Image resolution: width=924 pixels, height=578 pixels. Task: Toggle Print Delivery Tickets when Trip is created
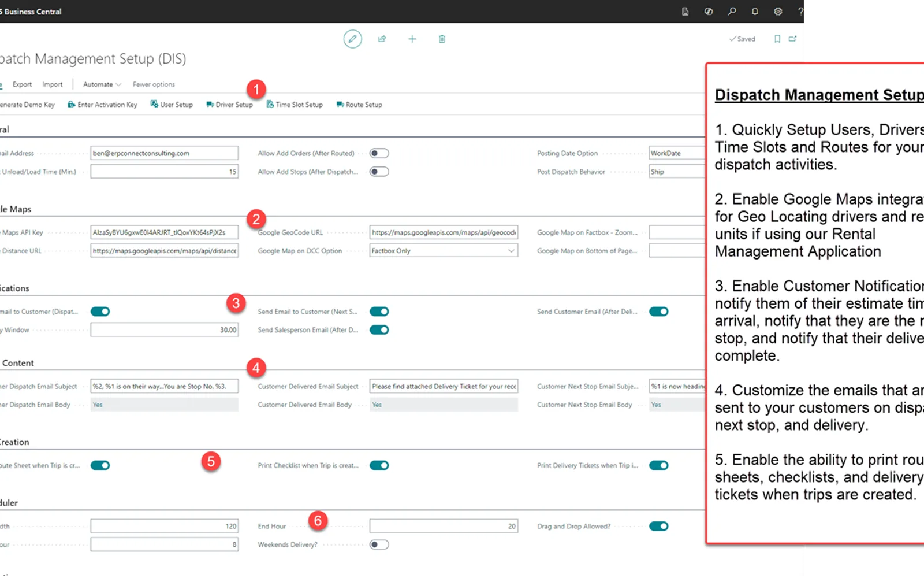pyautogui.click(x=659, y=465)
